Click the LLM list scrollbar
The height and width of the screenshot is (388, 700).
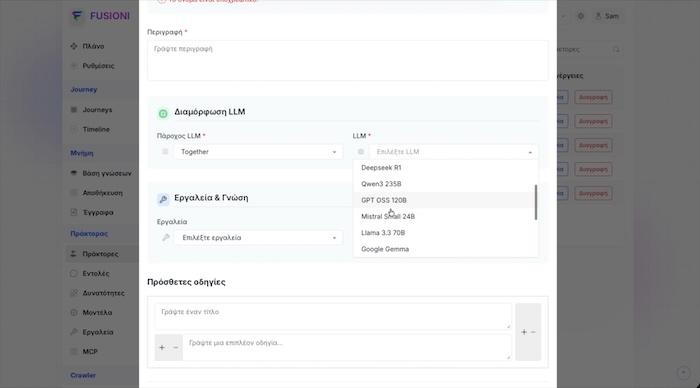536,202
